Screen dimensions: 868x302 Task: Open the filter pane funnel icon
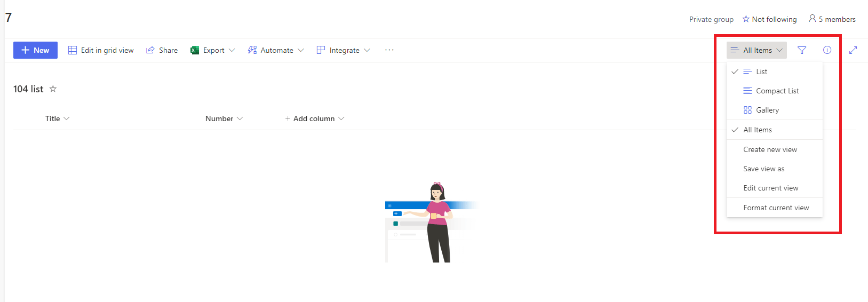point(802,50)
